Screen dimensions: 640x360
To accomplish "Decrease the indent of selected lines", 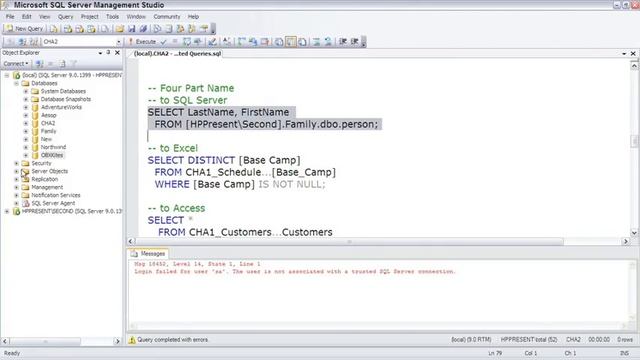I will (343, 42).
